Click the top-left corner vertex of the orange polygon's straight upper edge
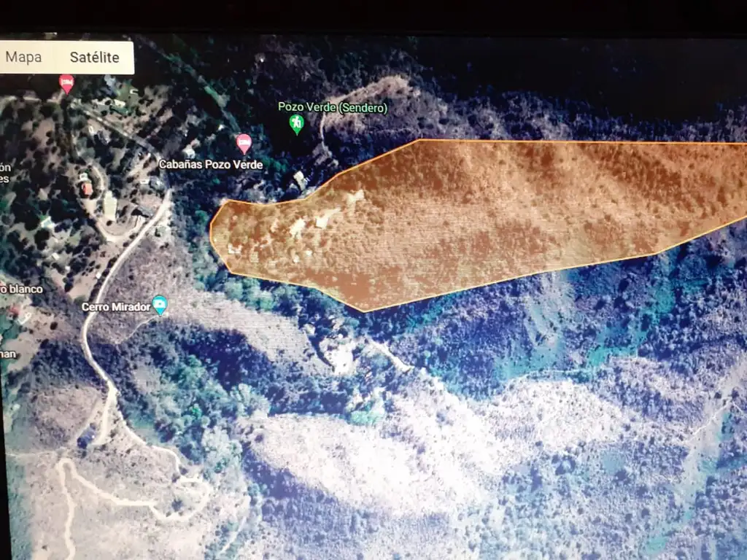 421,139
